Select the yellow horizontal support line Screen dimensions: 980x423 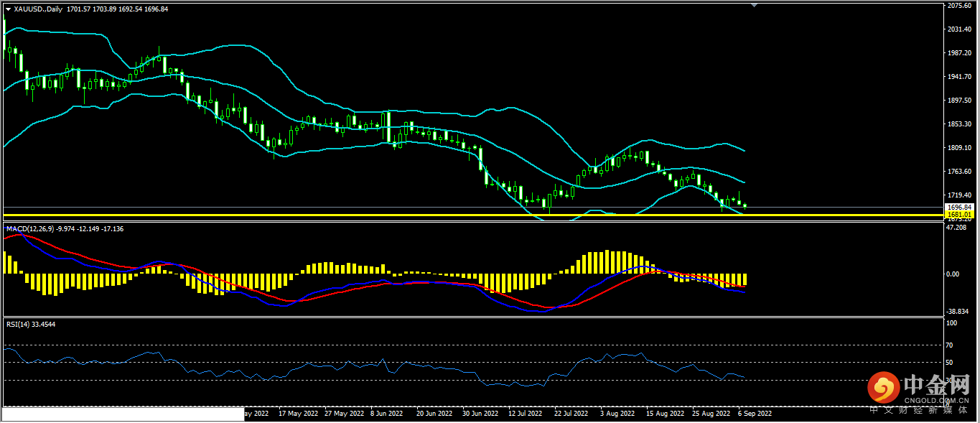(431, 215)
